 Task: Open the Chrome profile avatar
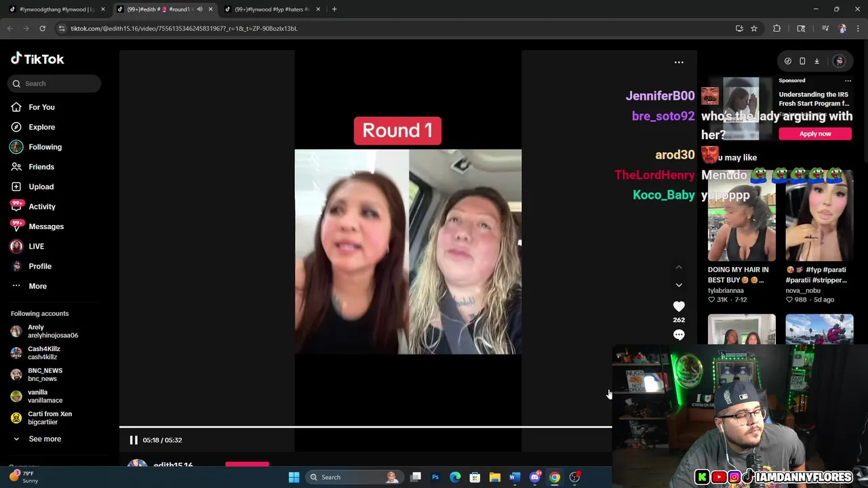(842, 28)
